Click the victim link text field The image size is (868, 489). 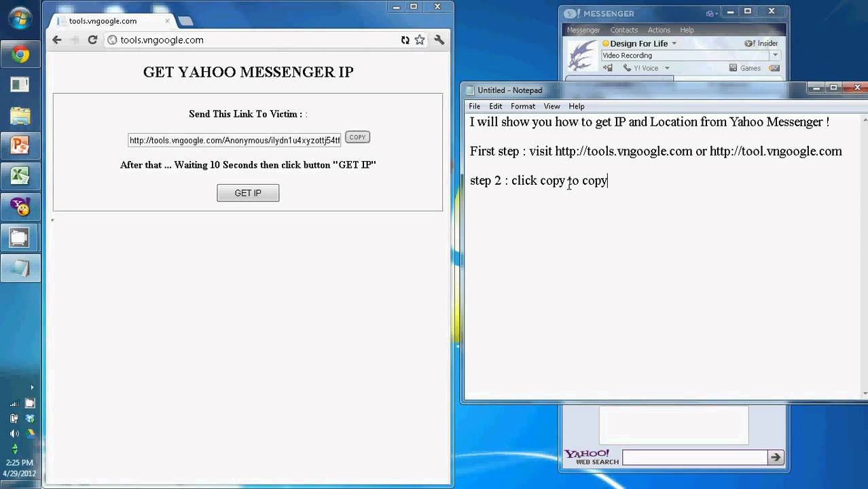234,140
